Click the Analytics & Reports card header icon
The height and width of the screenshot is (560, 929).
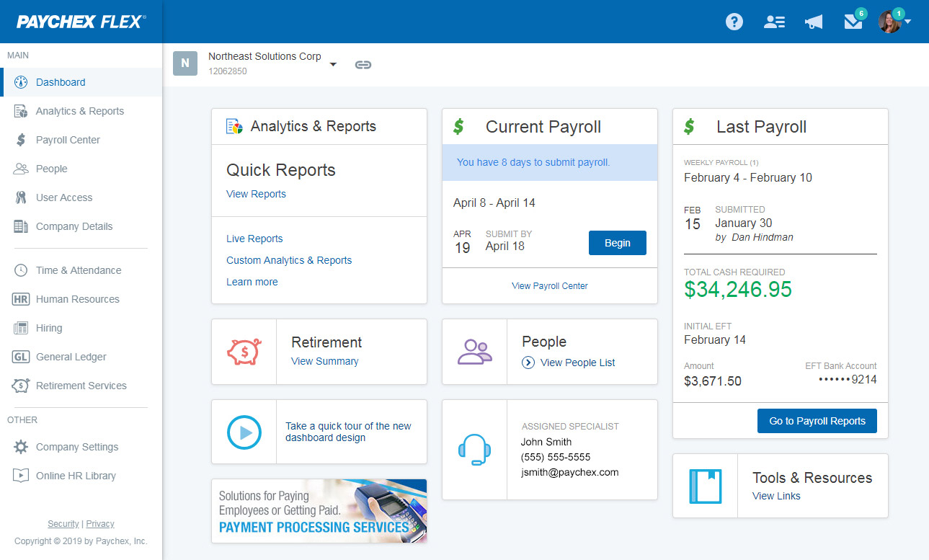point(235,126)
